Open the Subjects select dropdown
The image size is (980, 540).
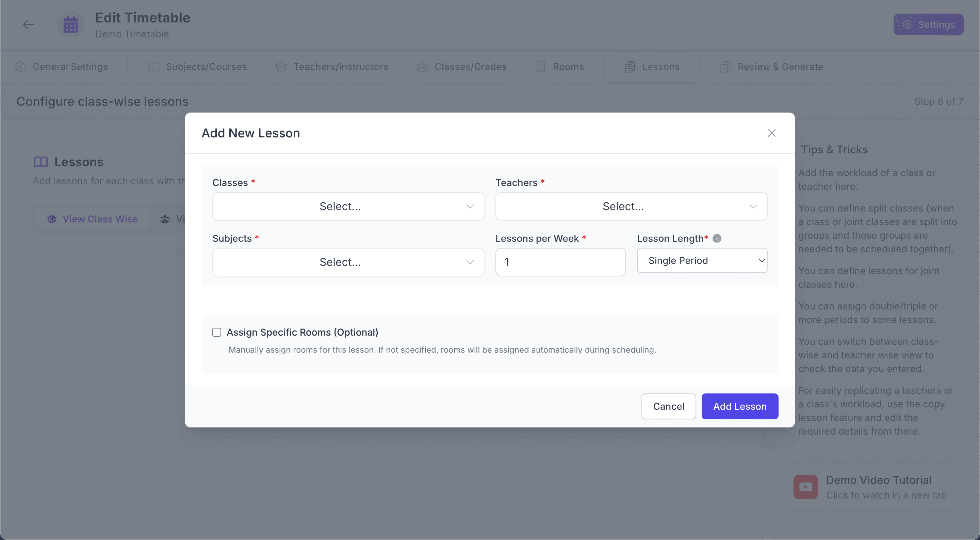point(348,262)
